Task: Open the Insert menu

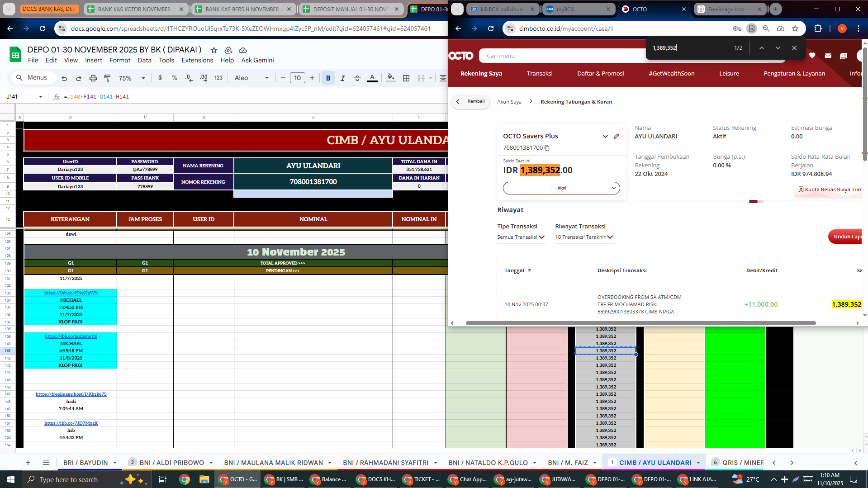Action: (94, 60)
